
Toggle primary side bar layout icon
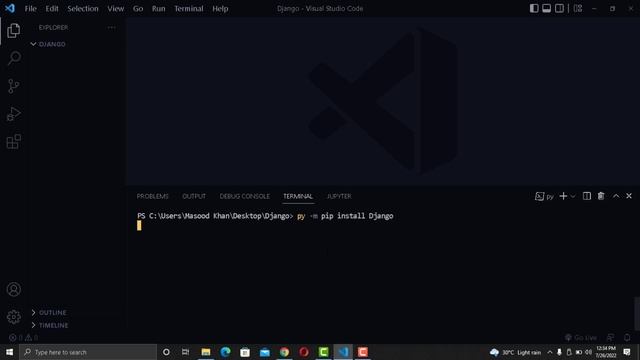[x=534, y=8]
